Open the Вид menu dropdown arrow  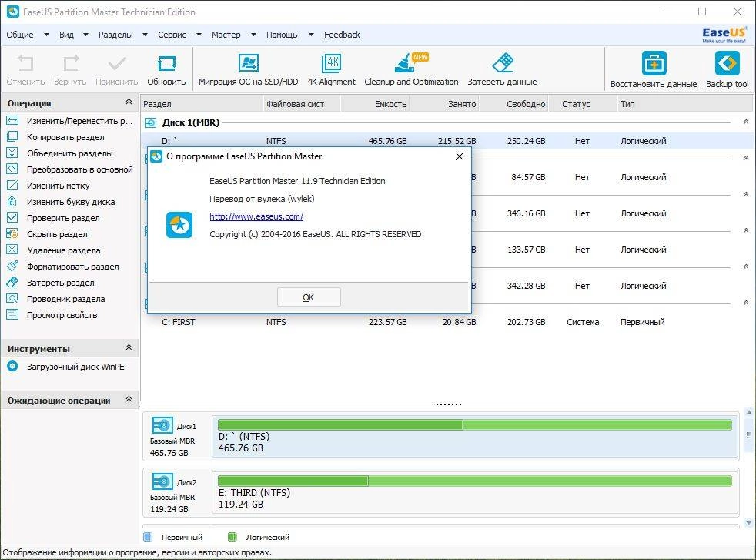point(85,35)
